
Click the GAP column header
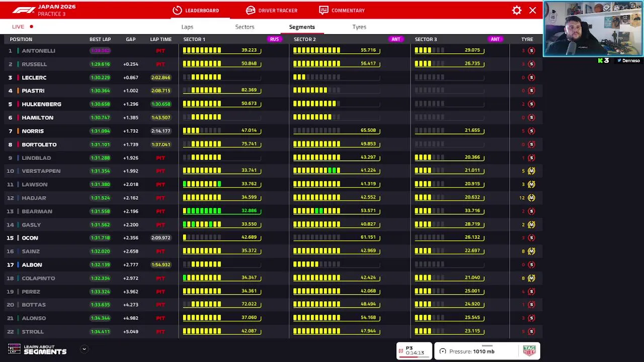point(130,39)
